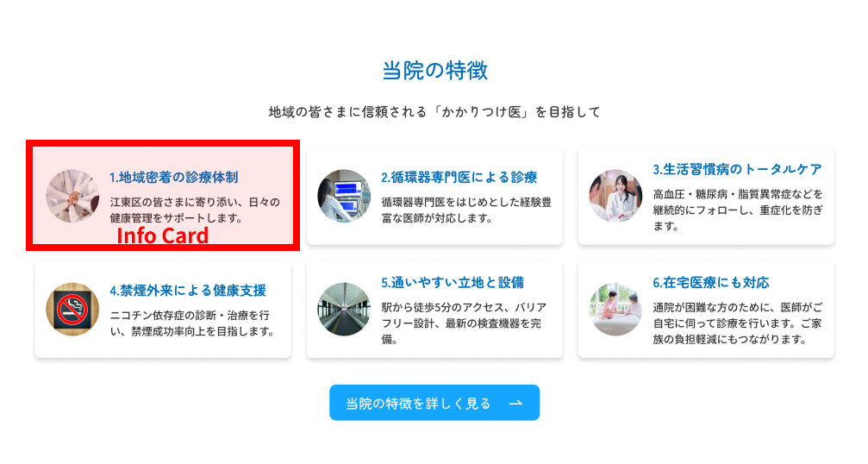Click the cardiology monitor circular photo
868x464 pixels.
click(344, 196)
